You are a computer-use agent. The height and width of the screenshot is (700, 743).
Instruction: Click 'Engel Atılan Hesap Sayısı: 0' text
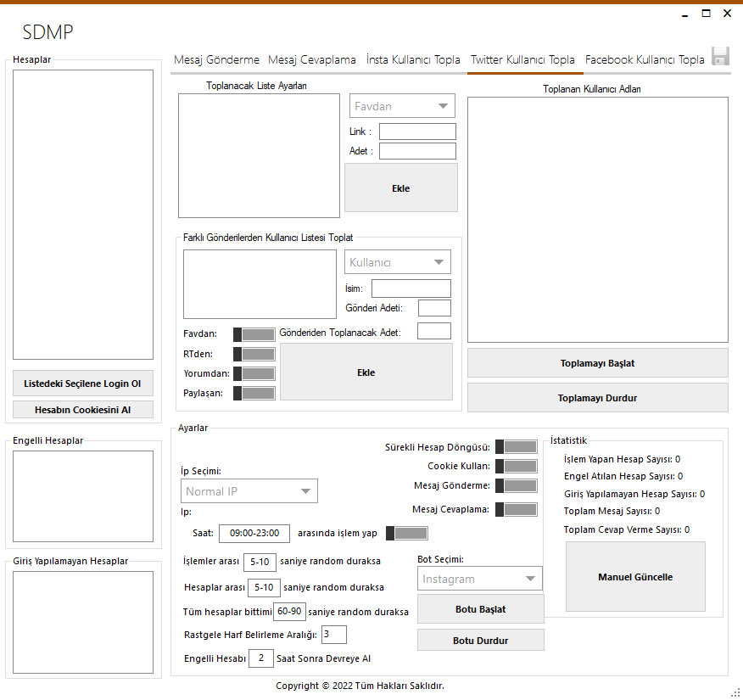623,476
